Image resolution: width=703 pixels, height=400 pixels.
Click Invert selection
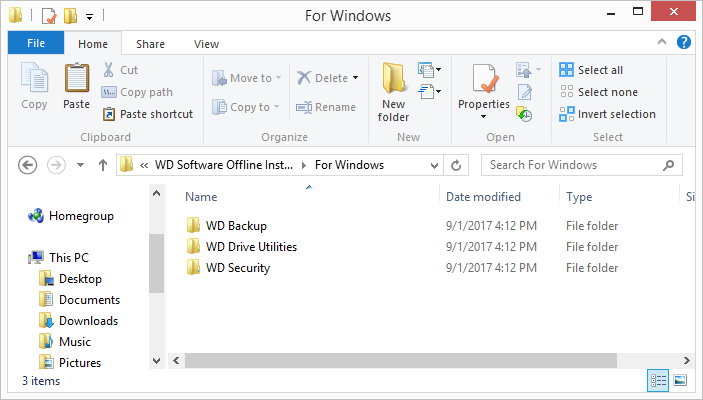coord(607,114)
